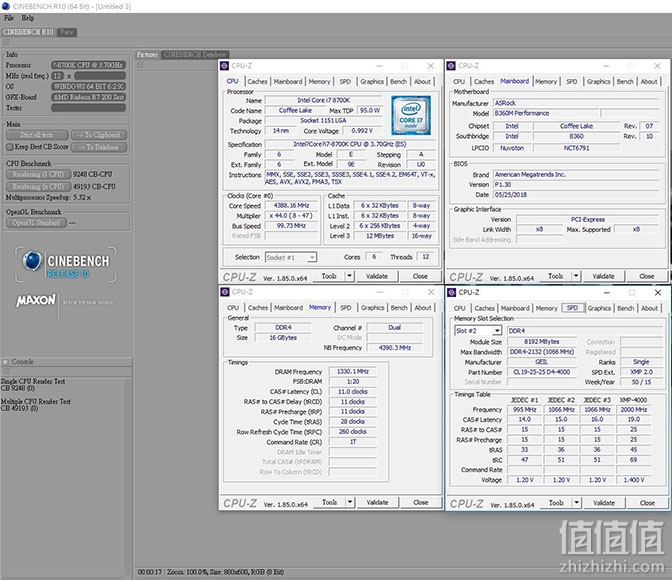This screenshot has height=580, width=672.
Task: Click Part Number CL19-25-25 D4-4000
Action: pyautogui.click(x=542, y=372)
